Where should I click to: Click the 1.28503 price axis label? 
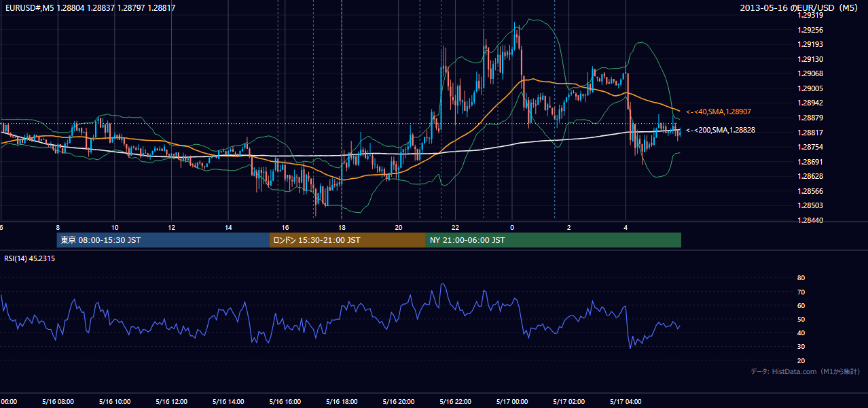(810, 205)
